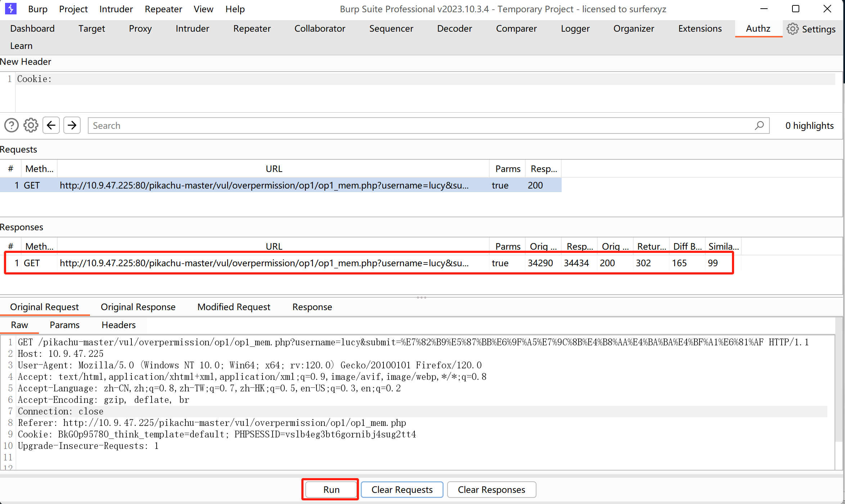Open the View menu
The width and height of the screenshot is (845, 504).
[203, 9]
